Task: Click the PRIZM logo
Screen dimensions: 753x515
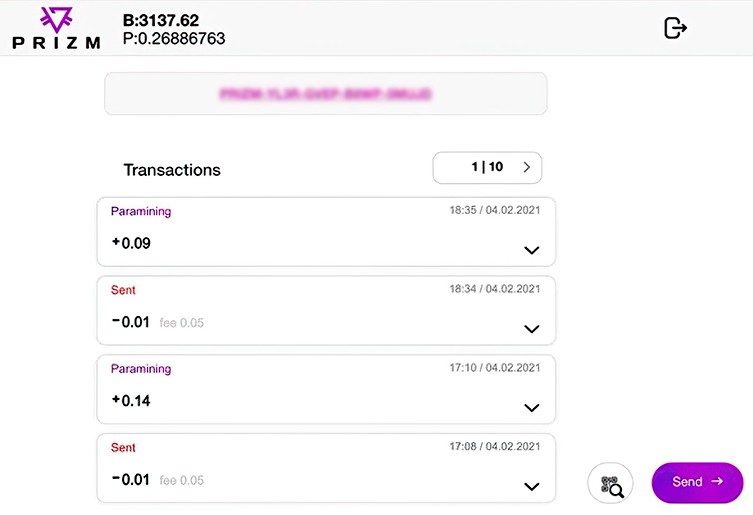Action: click(57, 28)
